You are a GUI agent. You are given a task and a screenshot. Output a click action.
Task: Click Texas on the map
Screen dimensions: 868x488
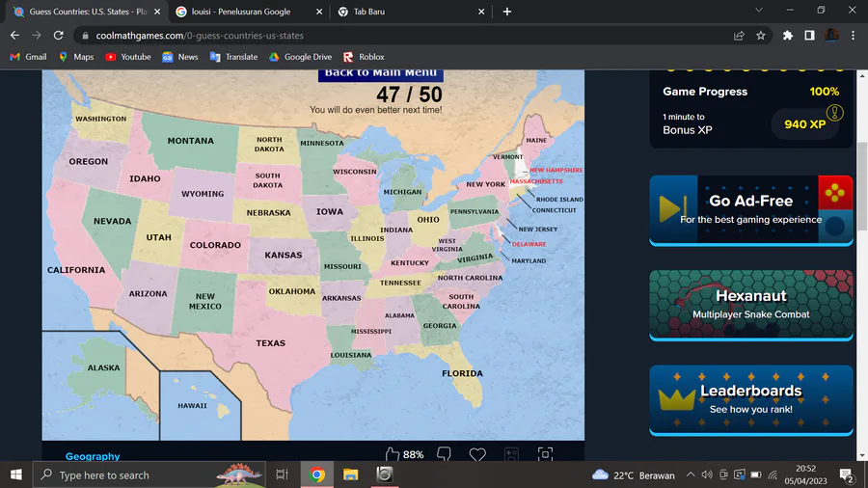271,343
